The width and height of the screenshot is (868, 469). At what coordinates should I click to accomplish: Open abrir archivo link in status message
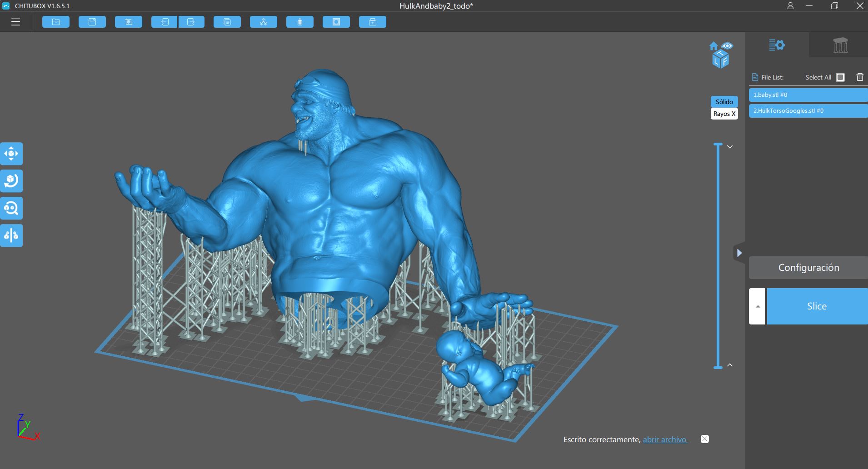[x=665, y=439]
